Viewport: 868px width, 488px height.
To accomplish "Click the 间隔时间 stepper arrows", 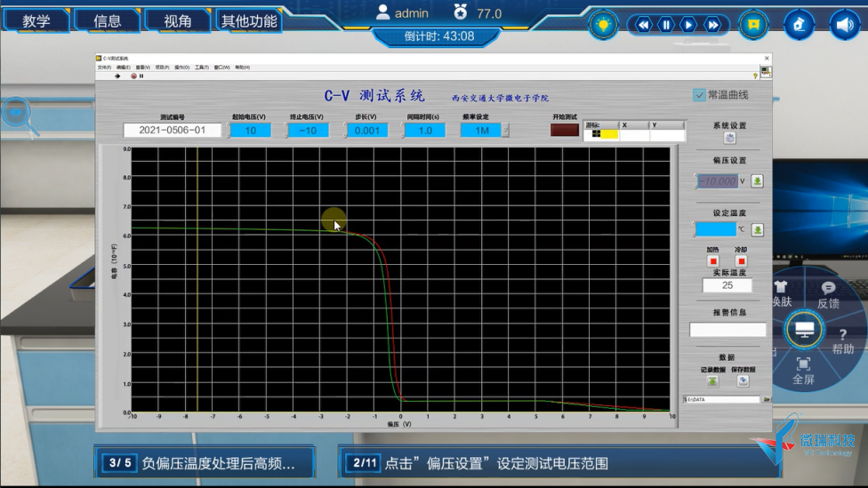I will (x=403, y=131).
